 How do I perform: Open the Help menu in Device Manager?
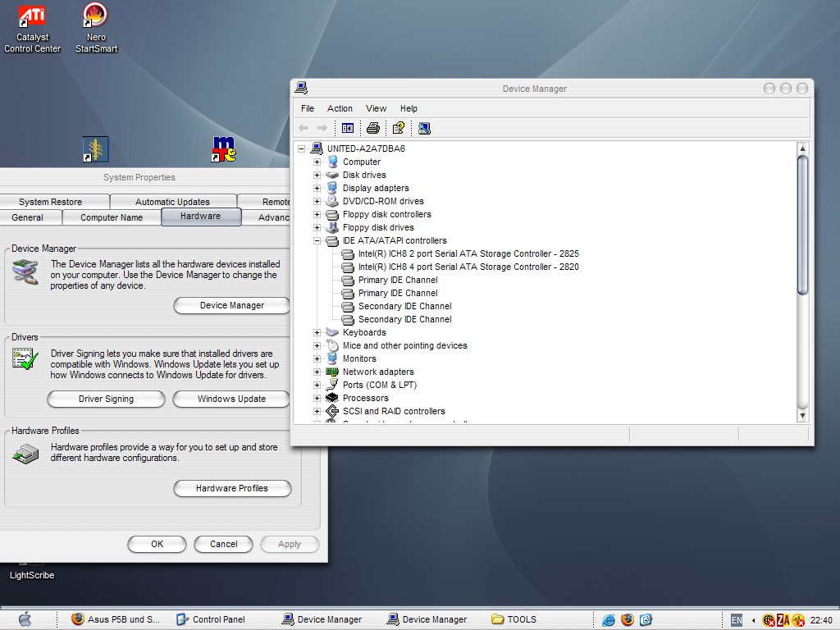click(x=409, y=108)
